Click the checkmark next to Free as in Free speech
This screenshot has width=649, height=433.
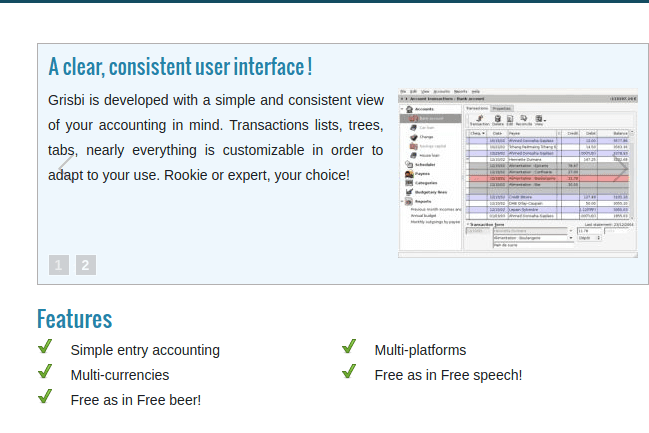[x=349, y=372]
